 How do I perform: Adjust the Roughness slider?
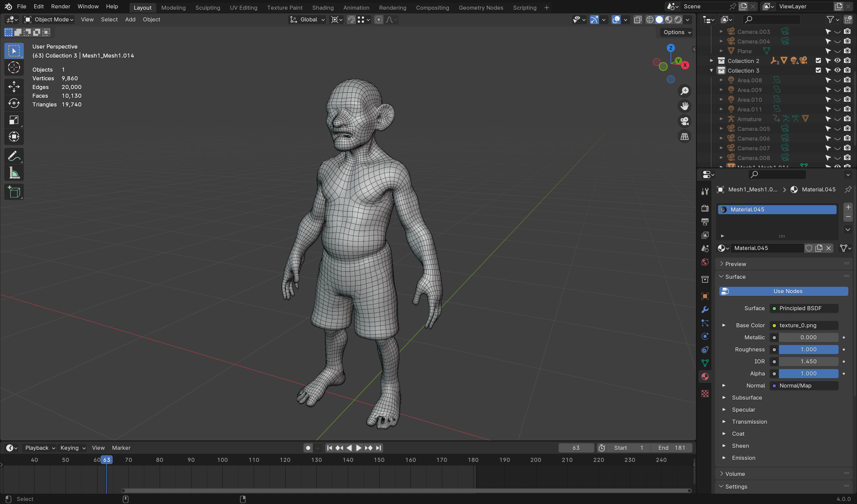coord(808,350)
